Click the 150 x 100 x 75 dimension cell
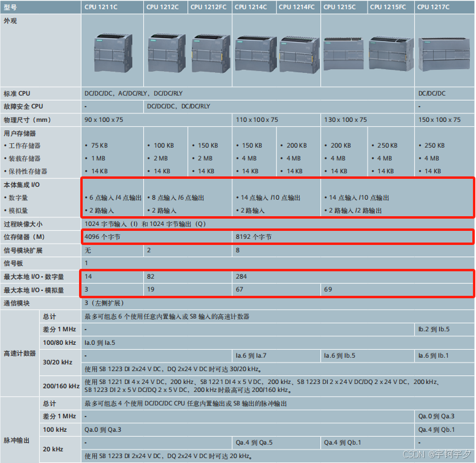476x463 pixels. coord(444,120)
